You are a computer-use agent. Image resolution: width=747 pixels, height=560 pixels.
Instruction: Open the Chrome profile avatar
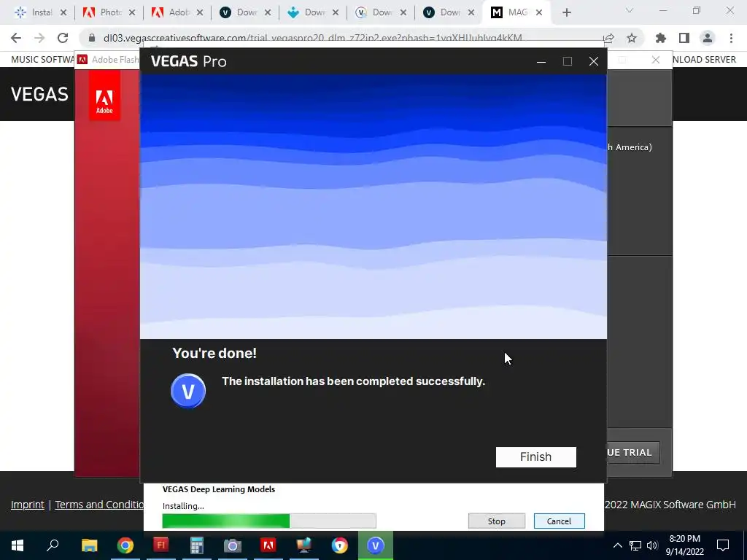(708, 38)
